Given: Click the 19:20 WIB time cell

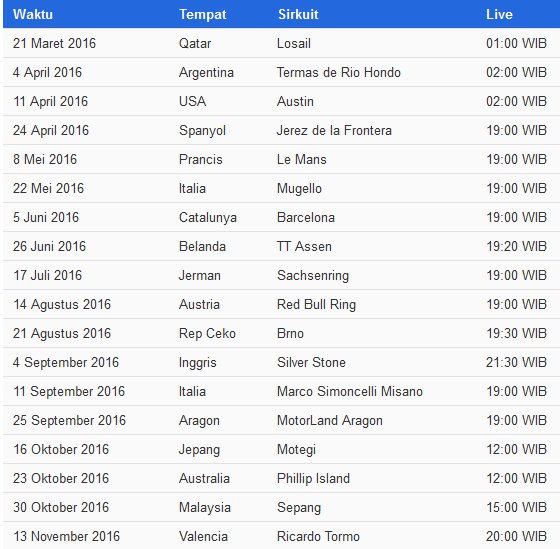Looking at the screenshot, I should click(516, 246).
